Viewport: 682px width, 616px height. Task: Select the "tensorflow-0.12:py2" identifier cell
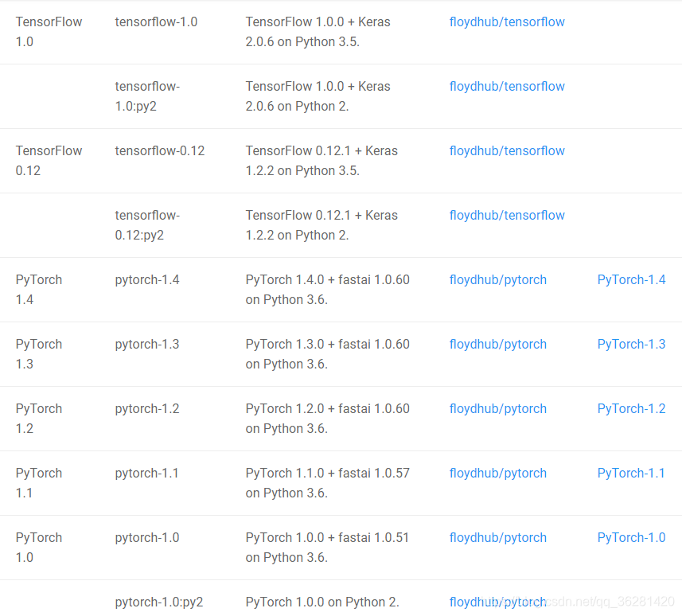pyautogui.click(x=147, y=225)
